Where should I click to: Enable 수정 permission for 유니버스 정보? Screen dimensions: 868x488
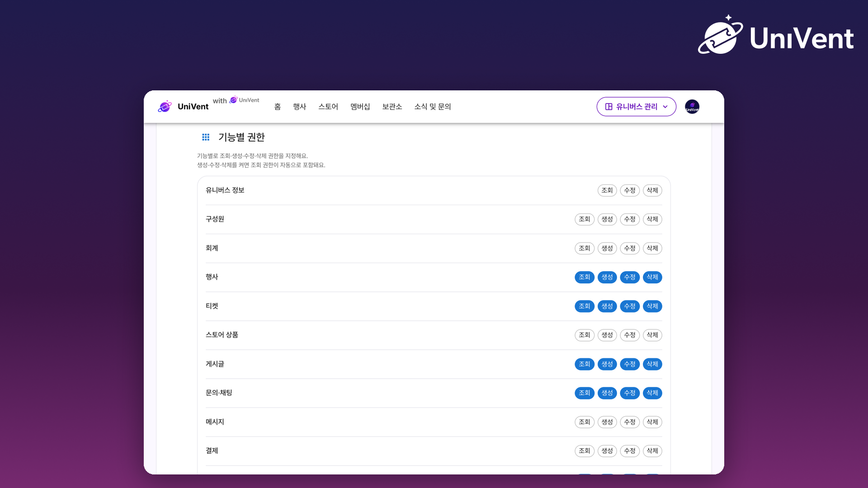pyautogui.click(x=630, y=190)
